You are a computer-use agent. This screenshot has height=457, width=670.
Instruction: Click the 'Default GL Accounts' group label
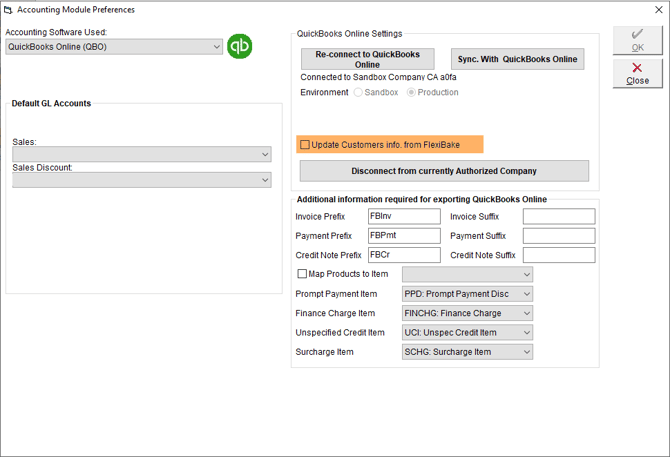pyautogui.click(x=51, y=103)
